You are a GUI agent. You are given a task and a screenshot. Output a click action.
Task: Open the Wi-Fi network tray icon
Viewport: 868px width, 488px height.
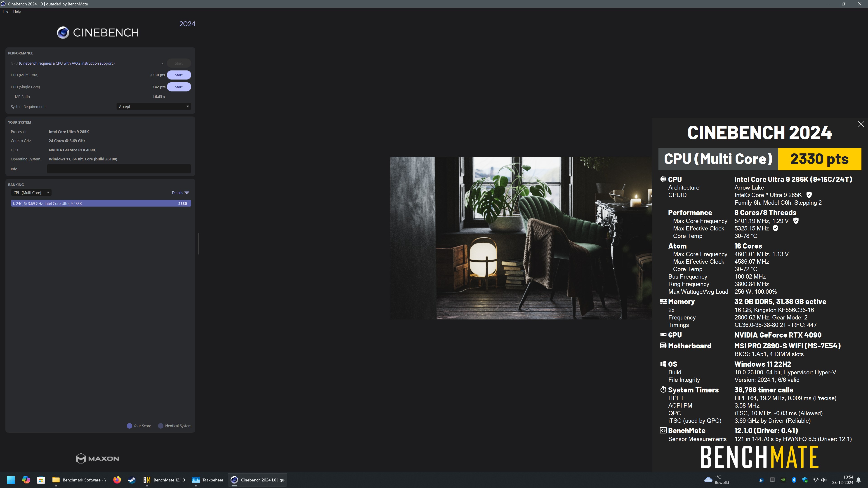pyautogui.click(x=815, y=480)
